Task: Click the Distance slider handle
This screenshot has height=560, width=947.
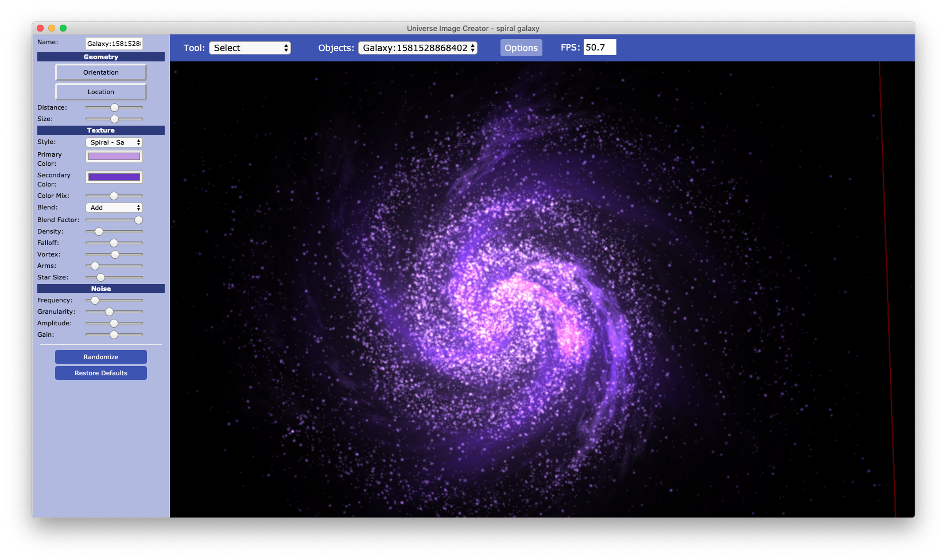Action: [x=114, y=107]
